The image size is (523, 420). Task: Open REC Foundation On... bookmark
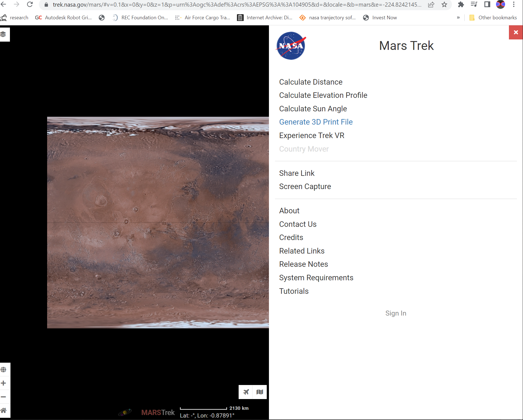click(x=141, y=18)
